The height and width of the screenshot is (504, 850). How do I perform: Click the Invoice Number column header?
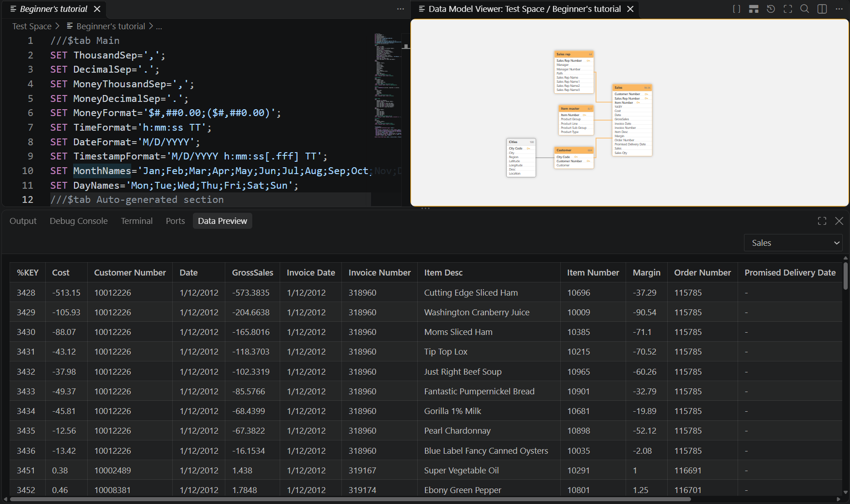[379, 273]
